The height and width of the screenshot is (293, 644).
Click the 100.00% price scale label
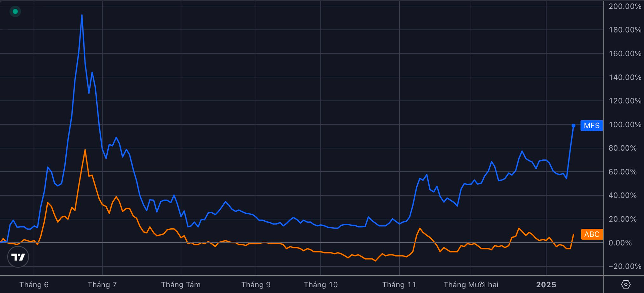625,125
